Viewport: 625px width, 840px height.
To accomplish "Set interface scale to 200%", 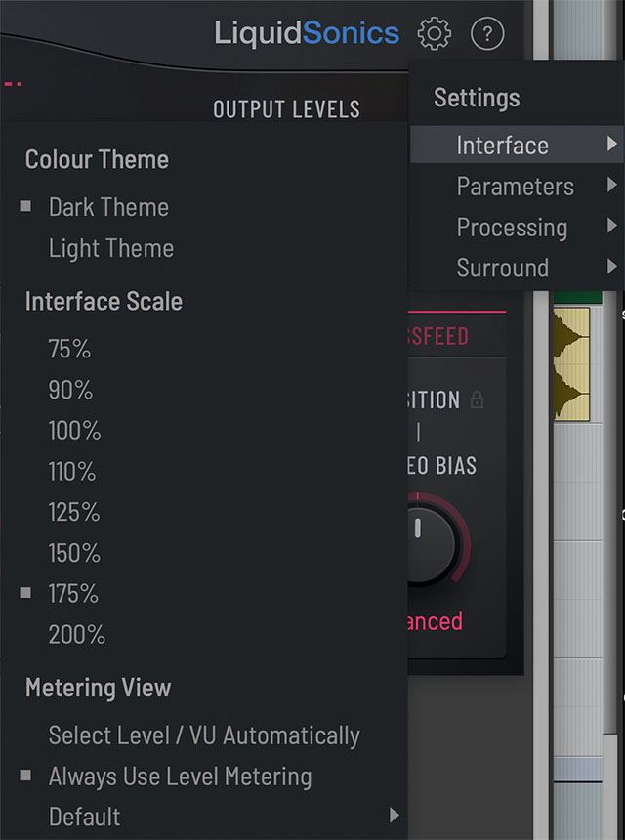I will pyautogui.click(x=76, y=635).
